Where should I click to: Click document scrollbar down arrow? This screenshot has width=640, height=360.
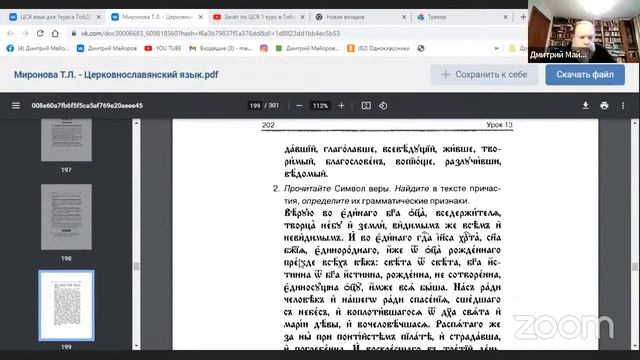click(634, 346)
